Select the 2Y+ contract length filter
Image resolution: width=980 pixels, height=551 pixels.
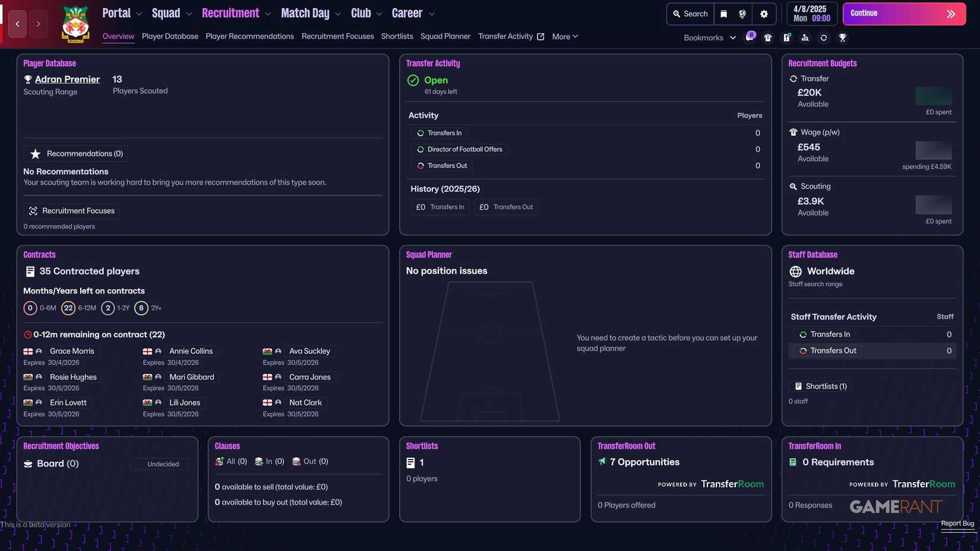pyautogui.click(x=141, y=308)
